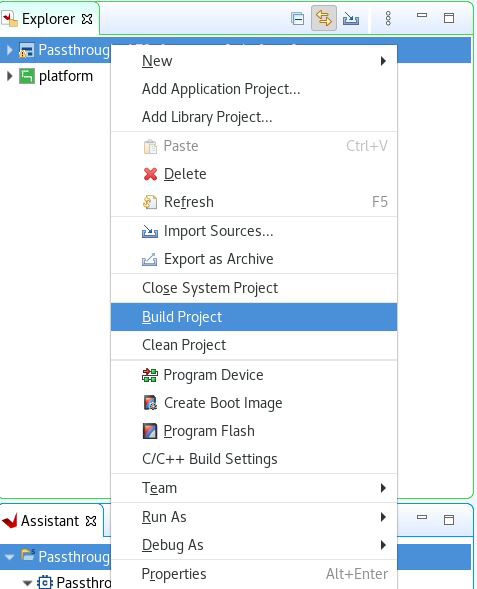The height and width of the screenshot is (589, 477).
Task: Expand the platform tree node
Action: [10, 76]
